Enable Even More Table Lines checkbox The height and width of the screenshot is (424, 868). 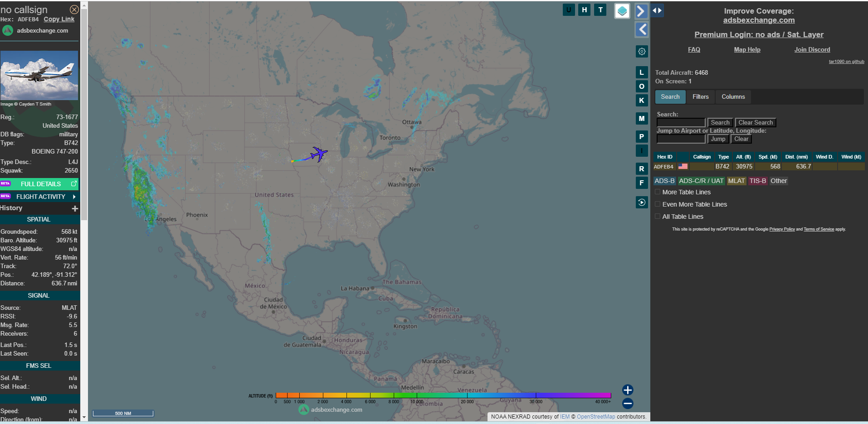point(658,204)
